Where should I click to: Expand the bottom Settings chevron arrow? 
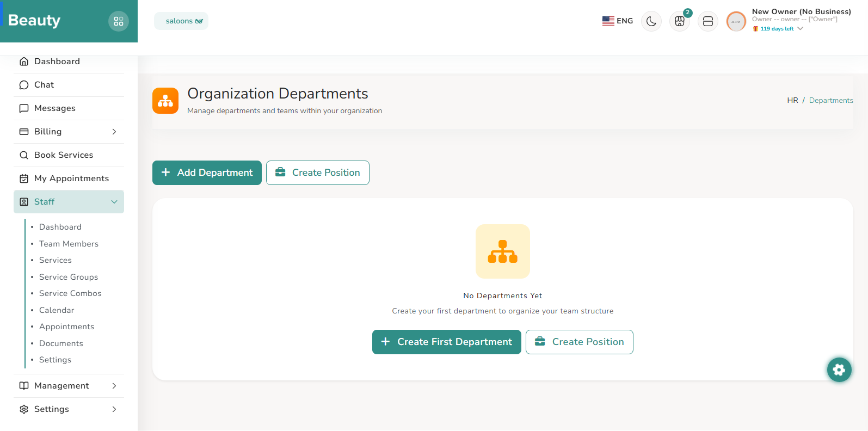coord(114,409)
